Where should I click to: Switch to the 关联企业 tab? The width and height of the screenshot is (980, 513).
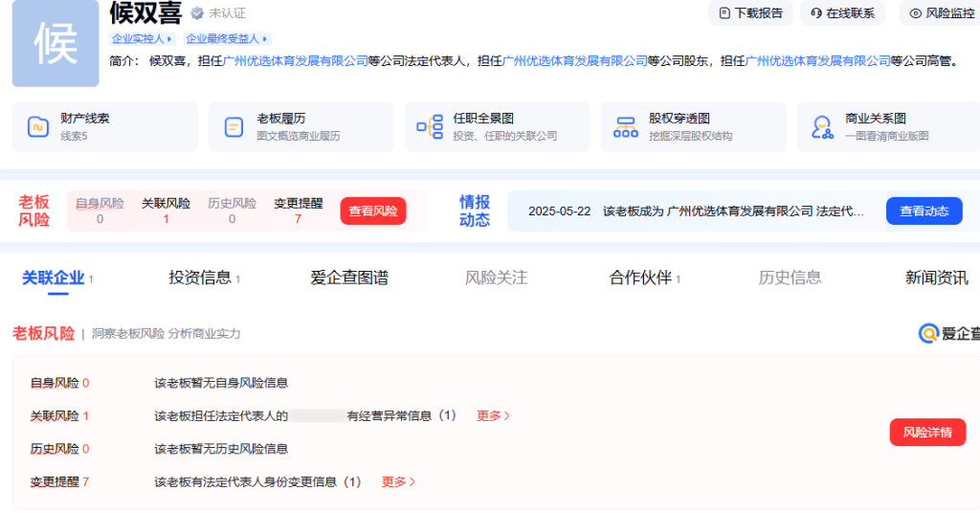coord(56,279)
